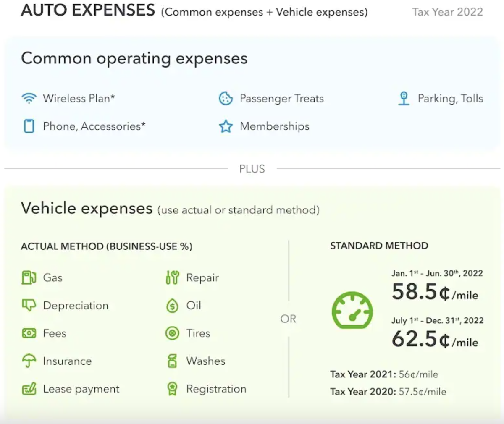504x424 pixels.
Task: Click the AUTO EXPENSES heading
Action: point(88,10)
